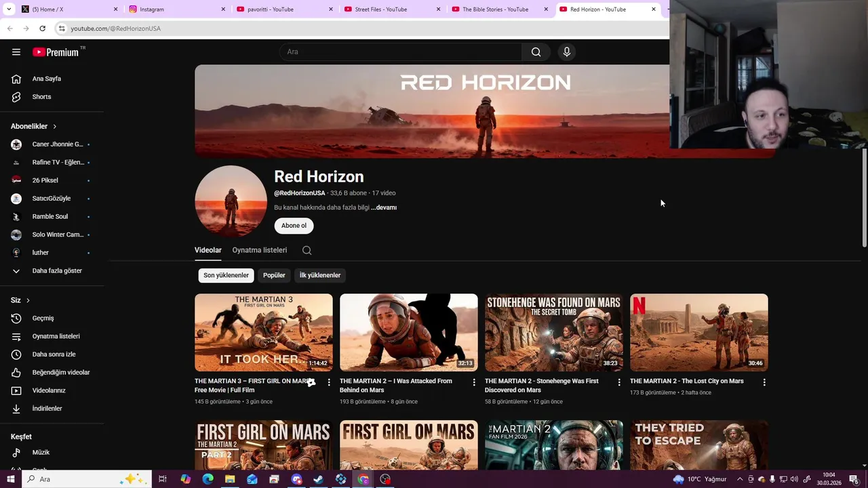Screen dimensions: 868x488
Task: Search within channel using magnifier icon
Action: (x=307, y=250)
